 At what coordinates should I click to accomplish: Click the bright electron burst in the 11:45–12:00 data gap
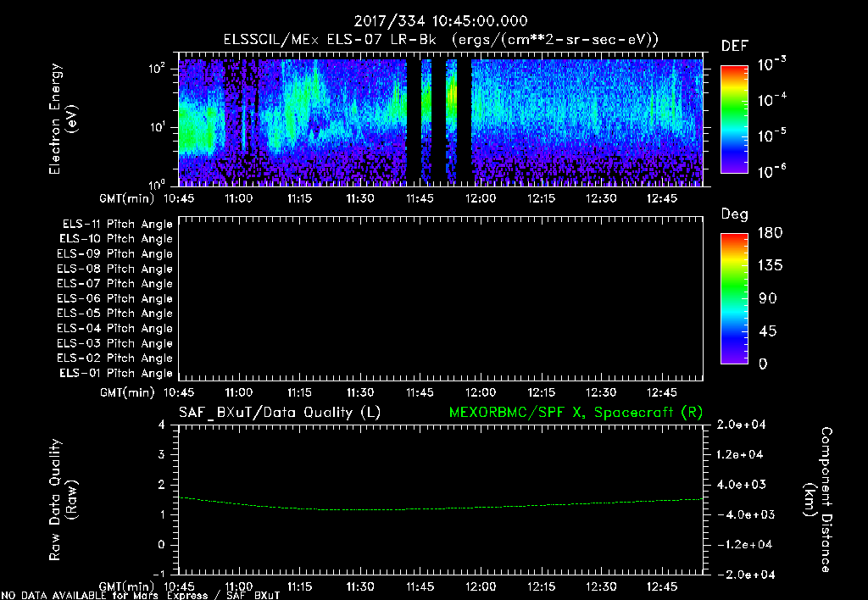coord(452,94)
